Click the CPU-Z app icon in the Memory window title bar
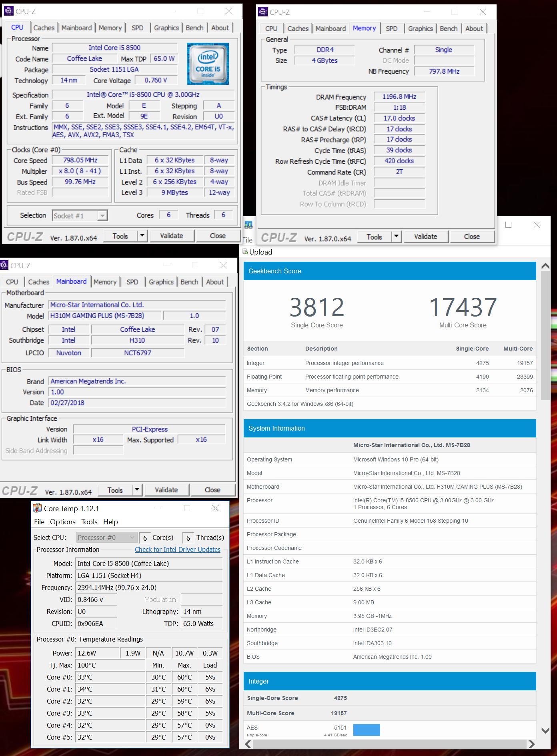Image resolution: width=557 pixels, height=756 pixels. [x=263, y=12]
